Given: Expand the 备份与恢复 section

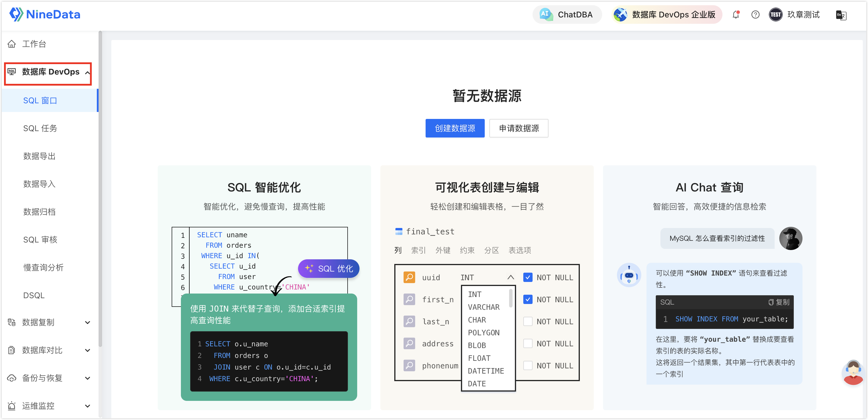Looking at the screenshot, I should pyautogui.click(x=87, y=378).
